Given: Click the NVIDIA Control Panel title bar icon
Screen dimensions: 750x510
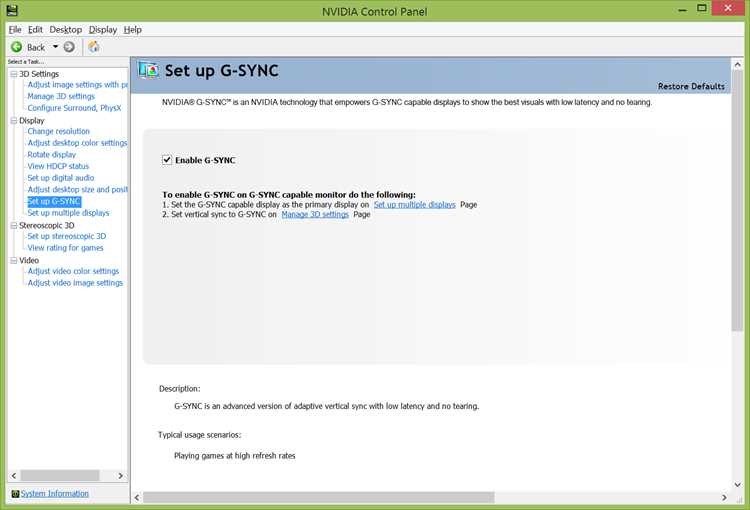Looking at the screenshot, I should (12, 11).
